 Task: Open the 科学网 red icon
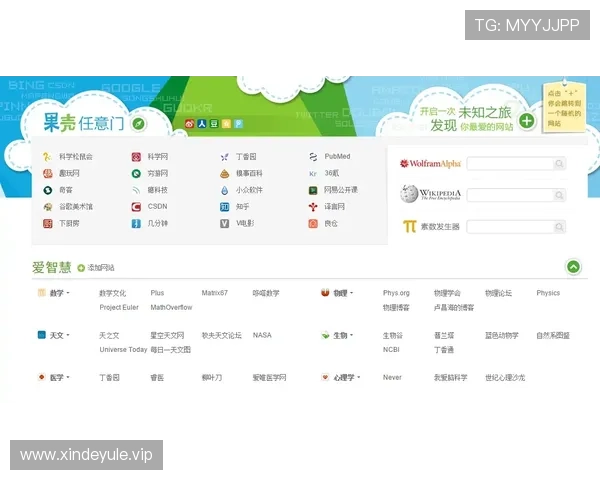[136, 157]
